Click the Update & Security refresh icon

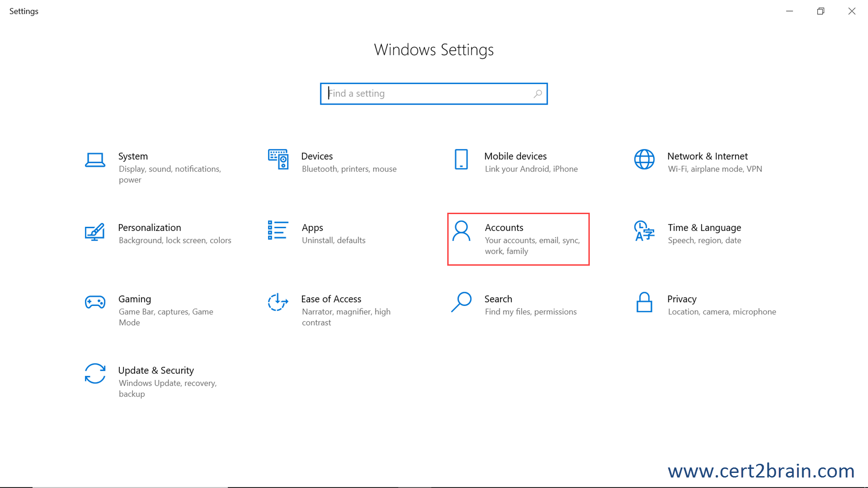tap(95, 373)
